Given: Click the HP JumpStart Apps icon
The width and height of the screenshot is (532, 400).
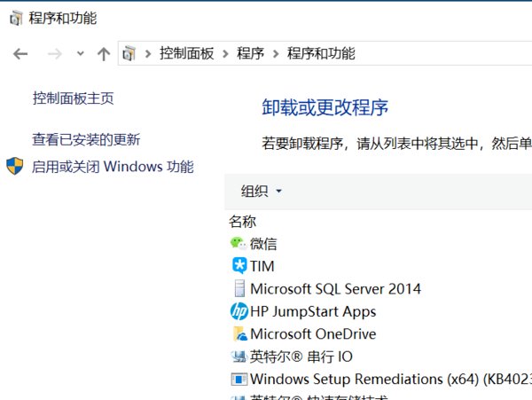Looking at the screenshot, I should click(x=239, y=311).
